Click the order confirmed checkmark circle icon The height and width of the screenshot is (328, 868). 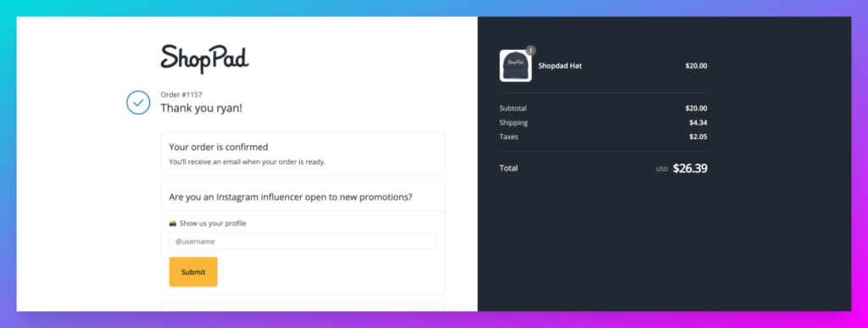click(x=138, y=103)
